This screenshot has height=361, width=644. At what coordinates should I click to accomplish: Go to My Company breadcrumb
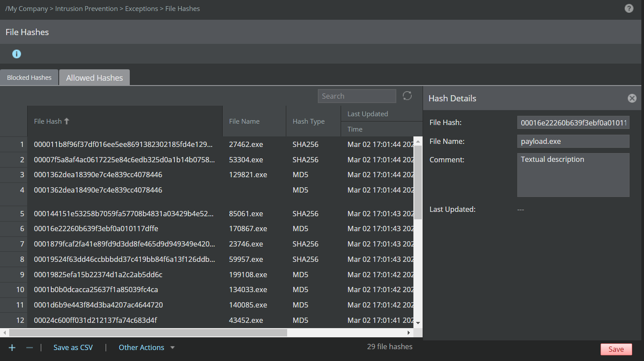point(27,8)
